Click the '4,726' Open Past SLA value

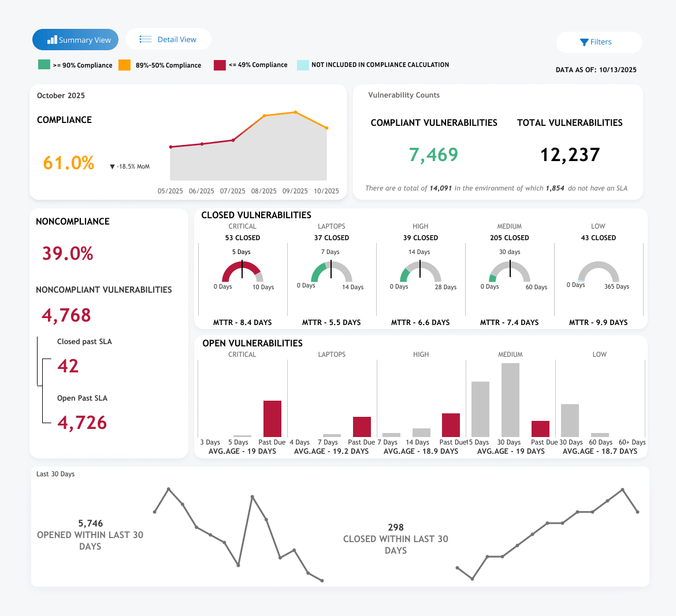[82, 423]
